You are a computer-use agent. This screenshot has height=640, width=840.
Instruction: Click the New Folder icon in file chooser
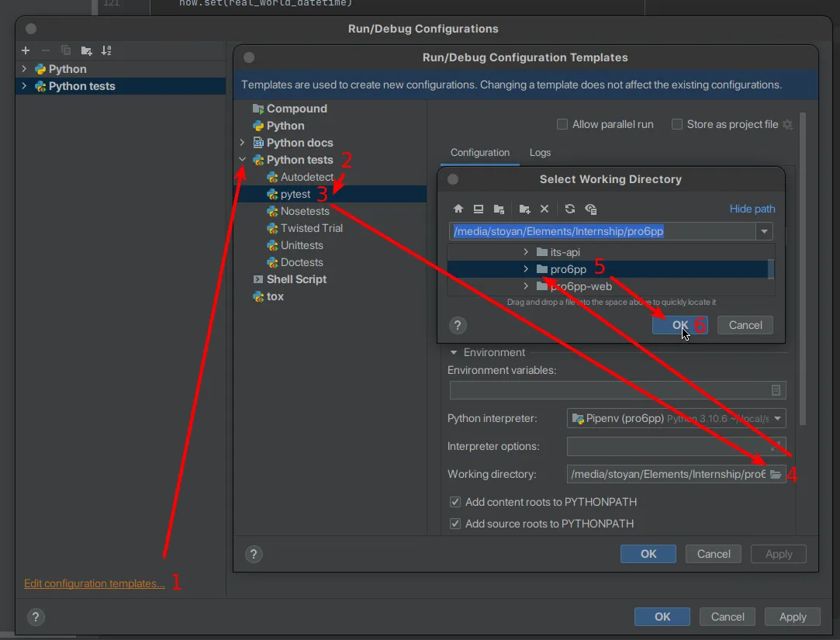(525, 209)
